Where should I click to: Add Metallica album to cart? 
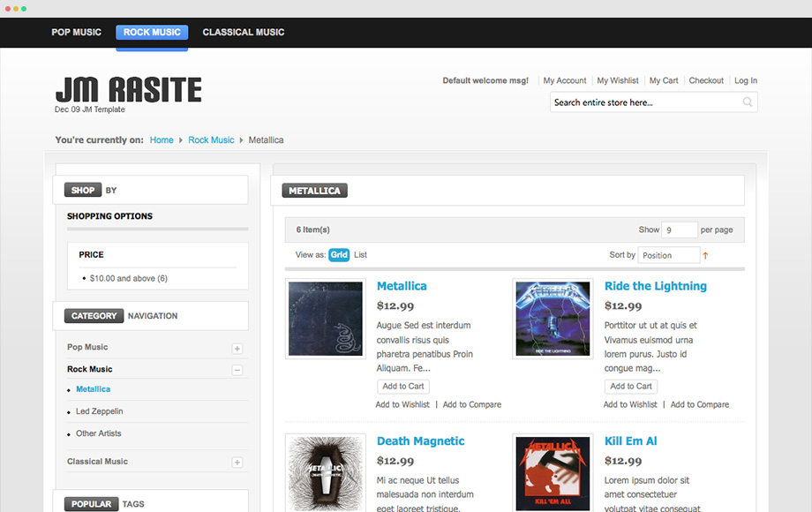click(403, 386)
